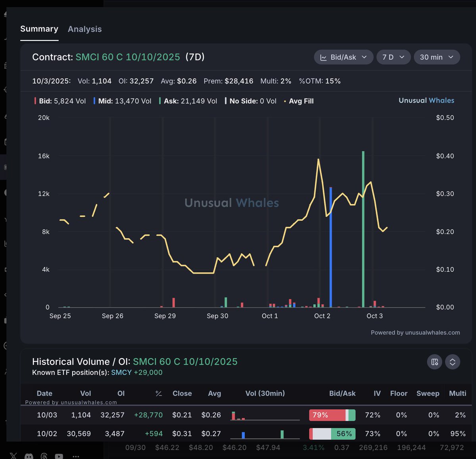476x459 pixels.
Task: Click the +594 OI change value
Action: point(154,434)
